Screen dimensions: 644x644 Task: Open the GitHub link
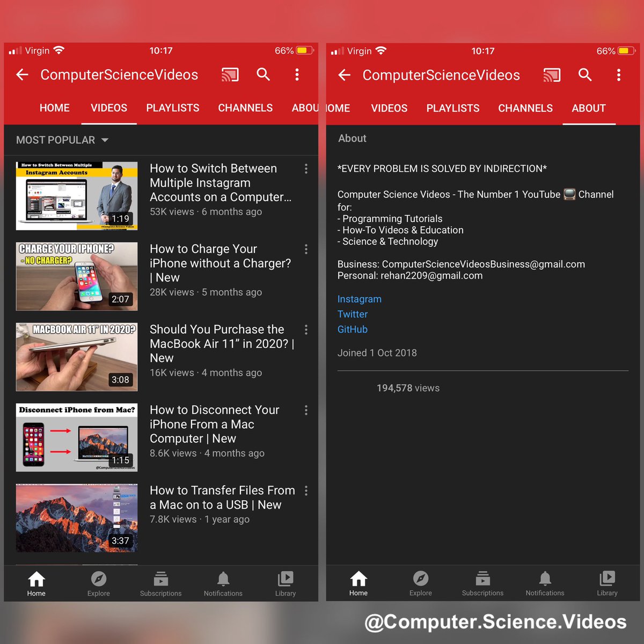pyautogui.click(x=353, y=329)
